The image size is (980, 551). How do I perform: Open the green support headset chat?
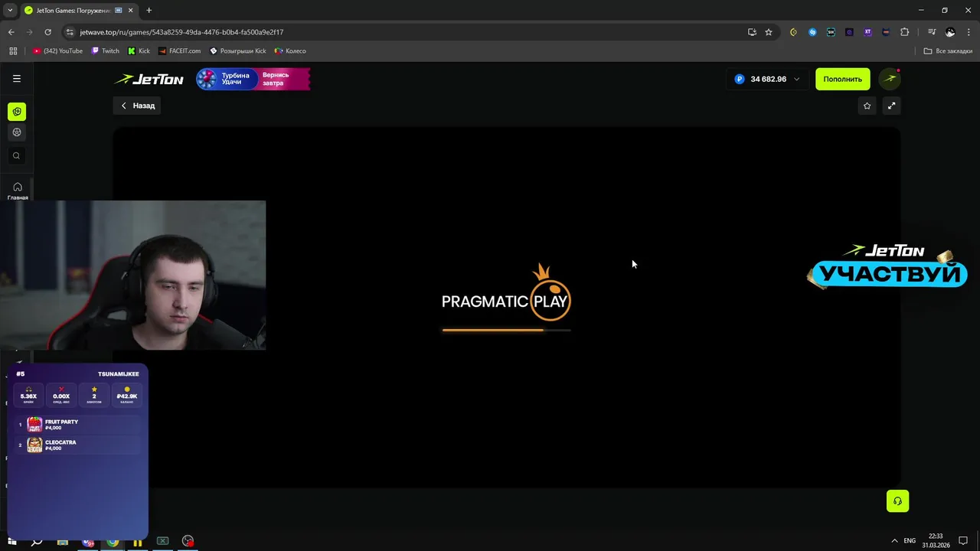pos(897,501)
